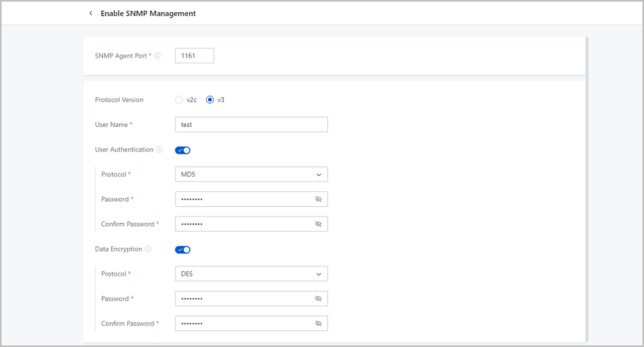This screenshot has width=644, height=347.
Task: Open the MD5 authentication protocol dropdown
Action: (x=251, y=175)
